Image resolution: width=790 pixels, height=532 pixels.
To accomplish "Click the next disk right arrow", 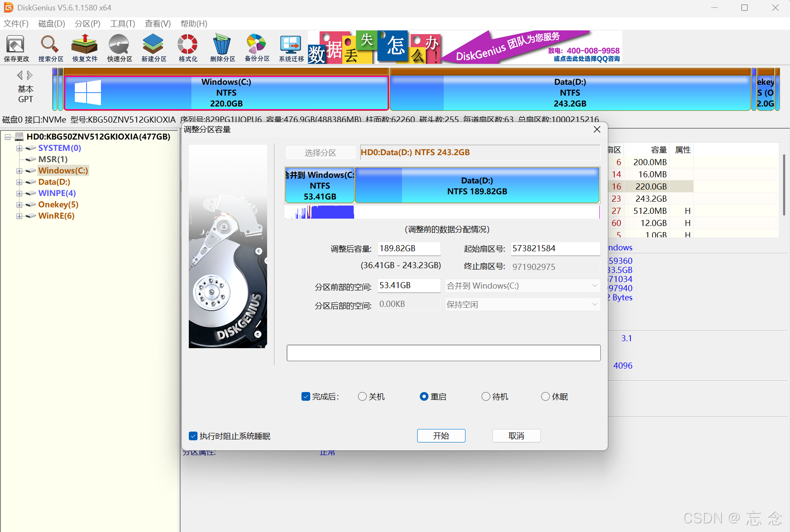I will pyautogui.click(x=30, y=75).
